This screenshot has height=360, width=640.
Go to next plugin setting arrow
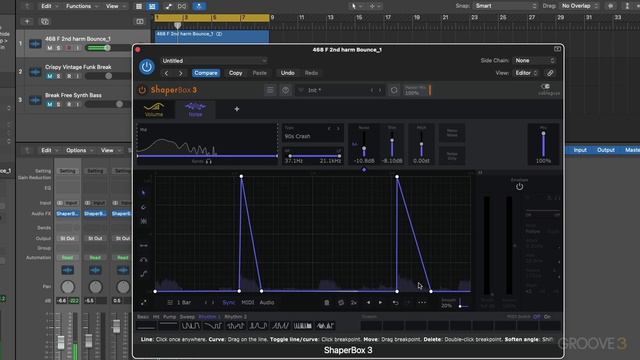(x=180, y=73)
